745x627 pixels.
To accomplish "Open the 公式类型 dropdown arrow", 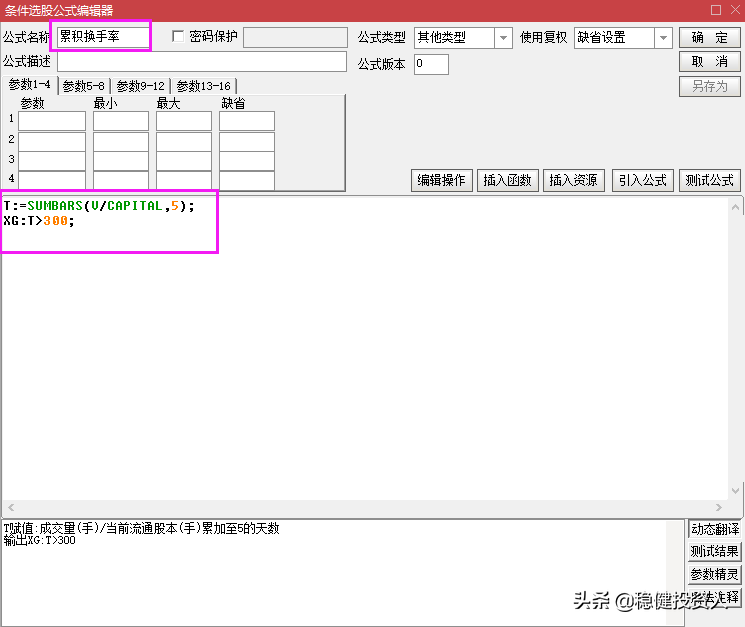I will point(503,38).
